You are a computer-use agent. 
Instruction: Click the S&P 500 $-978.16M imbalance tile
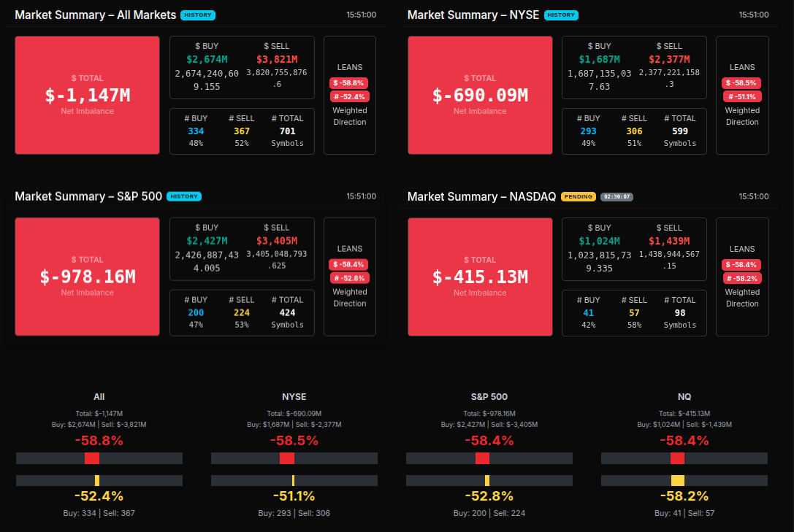click(87, 277)
